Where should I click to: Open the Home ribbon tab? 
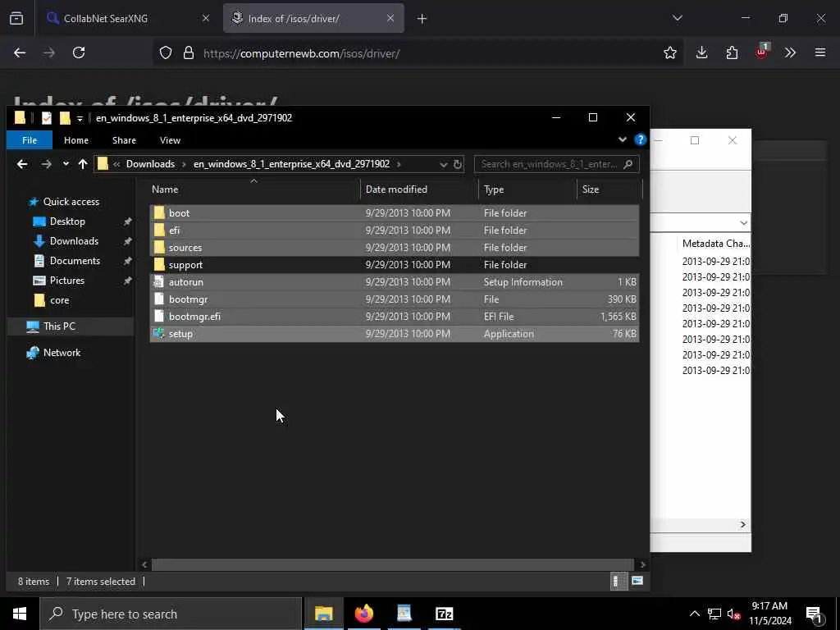76,139
